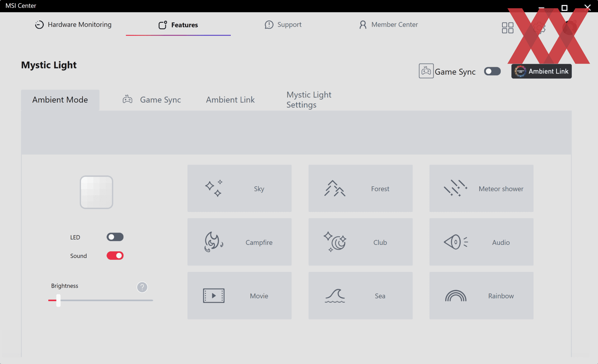Click the Rainbow arc icon
This screenshot has height=364, width=598.
[x=456, y=296]
